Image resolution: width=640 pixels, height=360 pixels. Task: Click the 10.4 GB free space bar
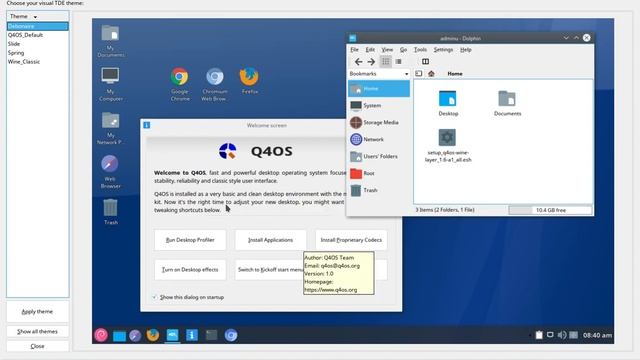(x=550, y=210)
